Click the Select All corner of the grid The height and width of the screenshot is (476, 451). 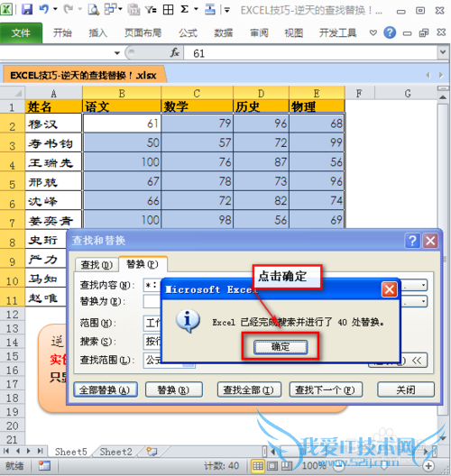[13, 93]
